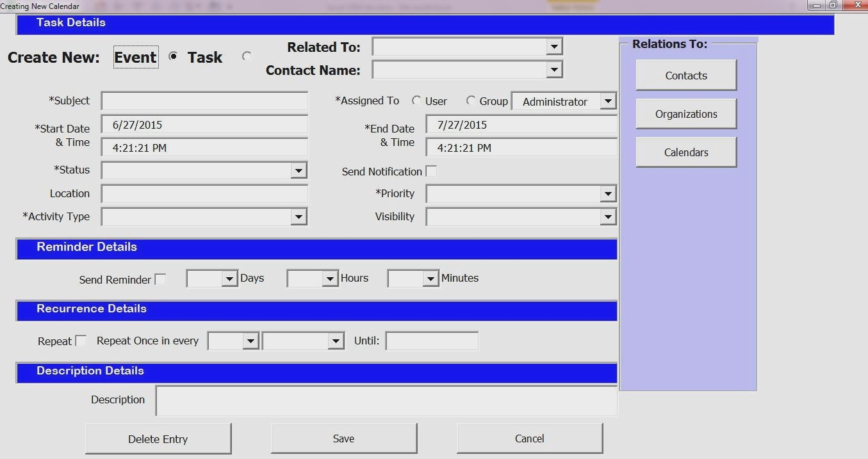Check the Repeat recurrence checkbox

(81, 341)
